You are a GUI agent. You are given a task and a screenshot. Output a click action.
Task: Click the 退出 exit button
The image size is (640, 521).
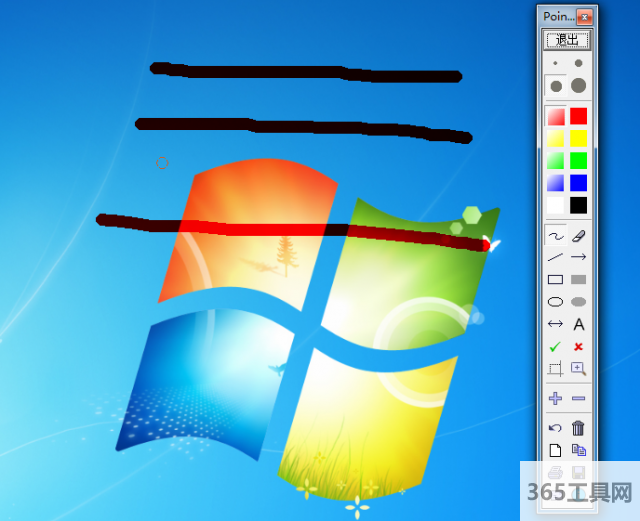coord(566,40)
